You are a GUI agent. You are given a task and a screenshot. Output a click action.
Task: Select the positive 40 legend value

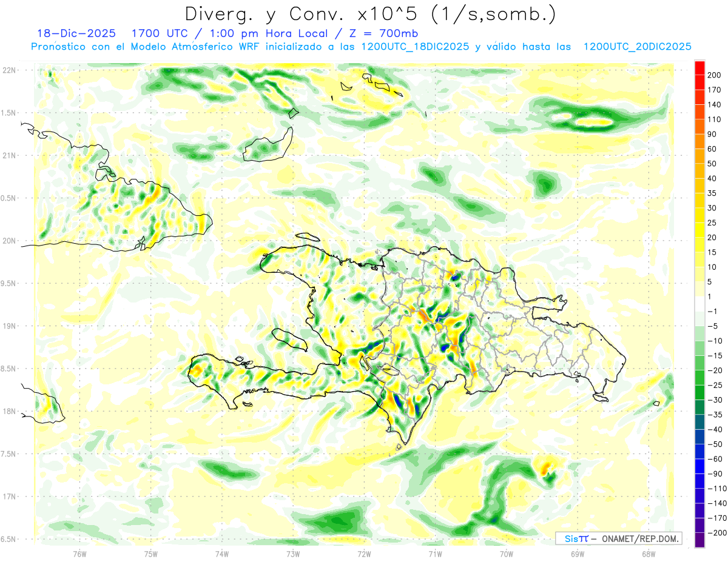click(712, 179)
